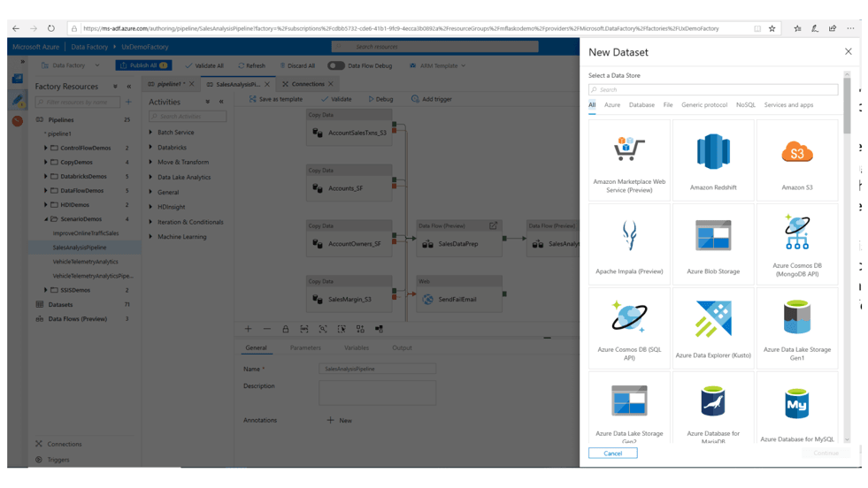Expand Iteration & Conditionals activities
The image size is (868, 488).
pos(150,222)
